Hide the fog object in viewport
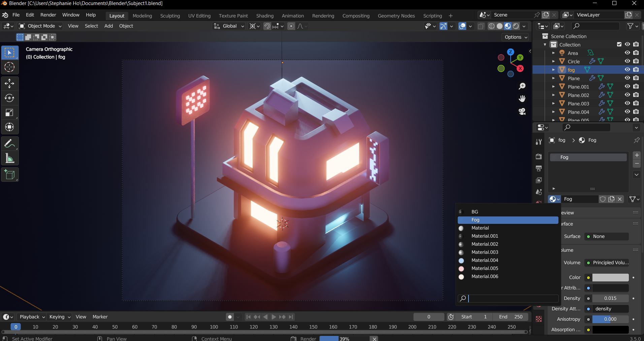 (627, 69)
